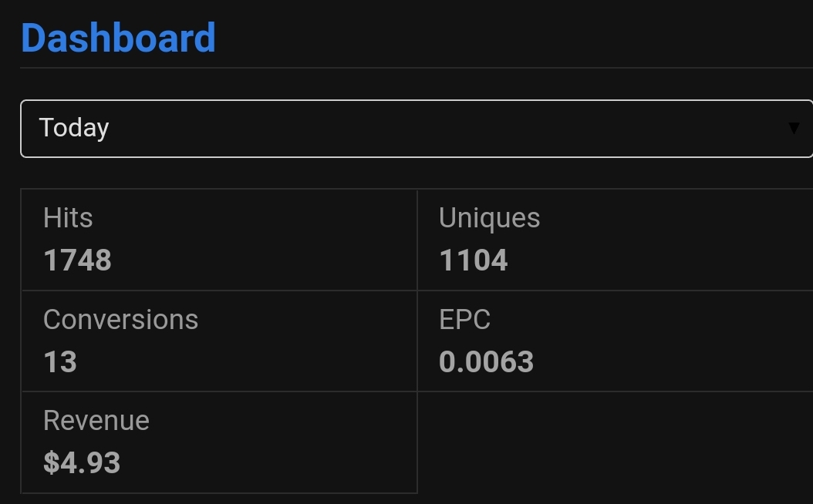Open the Today date range dropdown
This screenshot has width=813, height=504.
point(417,129)
